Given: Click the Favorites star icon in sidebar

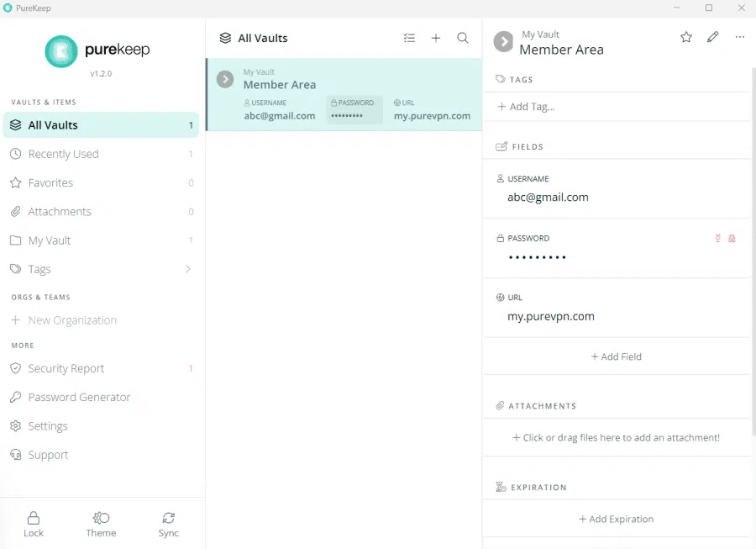Looking at the screenshot, I should click(15, 182).
